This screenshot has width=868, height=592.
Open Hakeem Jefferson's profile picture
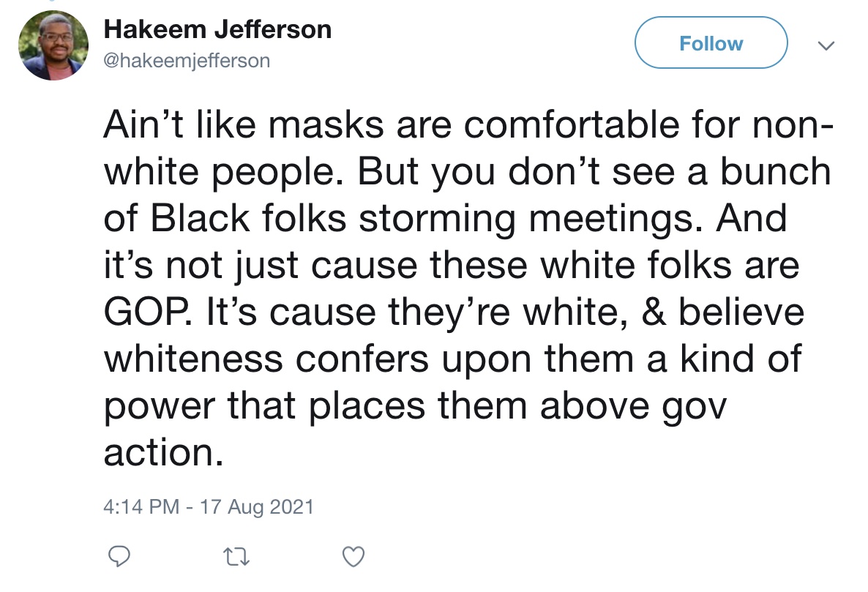[x=53, y=45]
